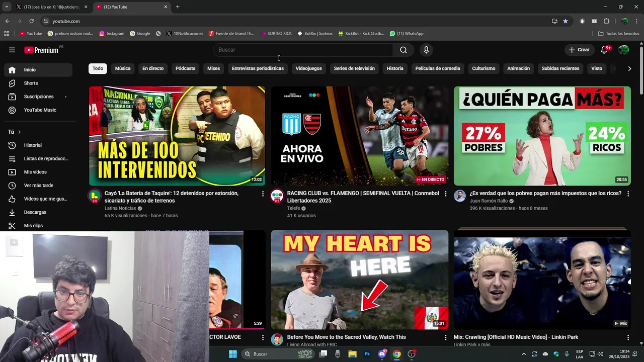
Task: Switch to the Jose Up en X browser tab
Action: coord(51,7)
